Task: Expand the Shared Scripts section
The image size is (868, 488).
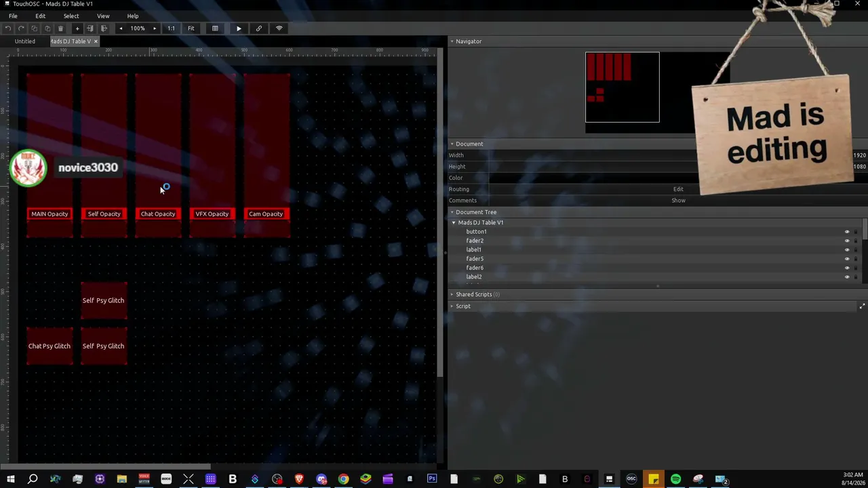Action: pos(452,295)
